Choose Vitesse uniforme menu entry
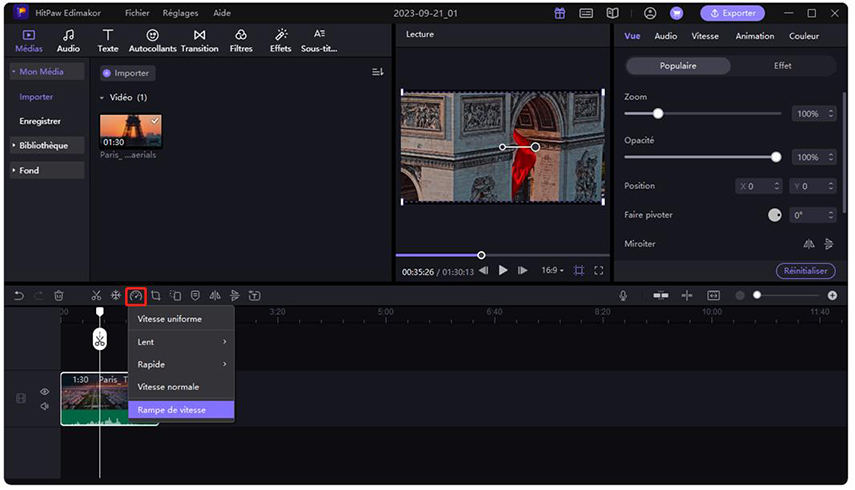855x490 pixels. pos(181,319)
